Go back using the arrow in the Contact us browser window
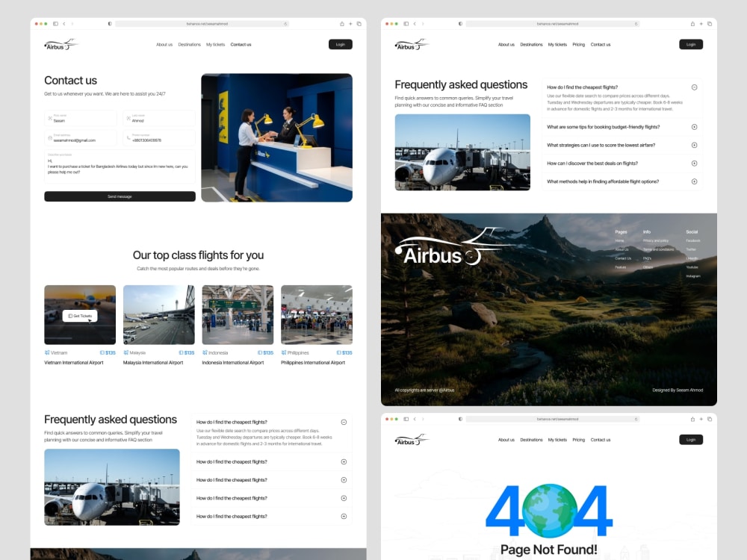747x560 pixels. tap(64, 23)
